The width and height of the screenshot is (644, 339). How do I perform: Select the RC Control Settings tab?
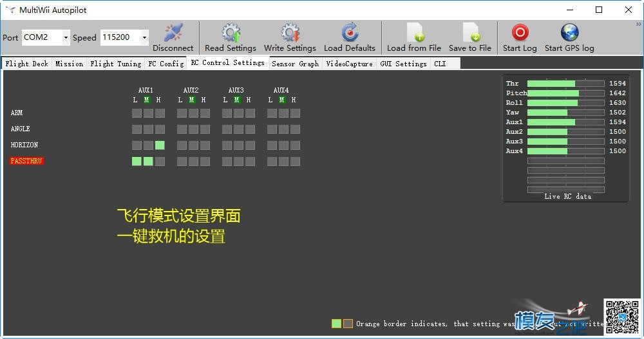[228, 63]
